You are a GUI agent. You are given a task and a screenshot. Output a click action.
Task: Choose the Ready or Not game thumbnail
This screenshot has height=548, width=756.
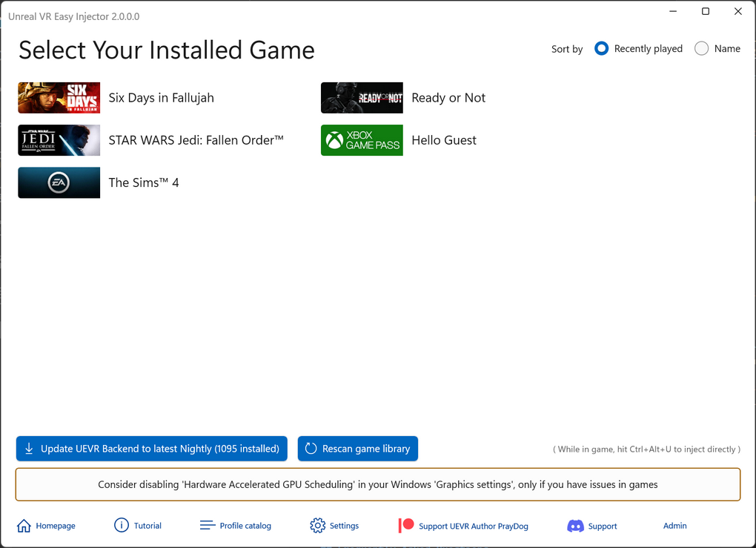(x=362, y=98)
